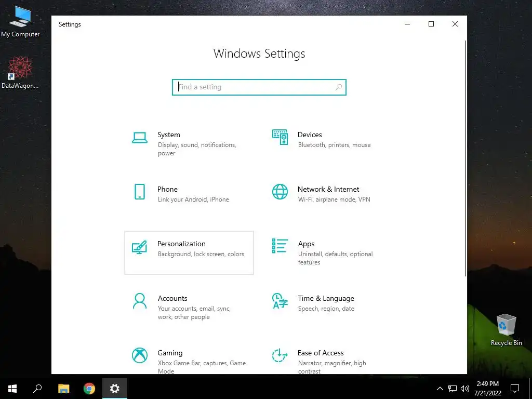Open the Network & Internet globe icon
Image resolution: width=532 pixels, height=399 pixels.
(x=280, y=192)
